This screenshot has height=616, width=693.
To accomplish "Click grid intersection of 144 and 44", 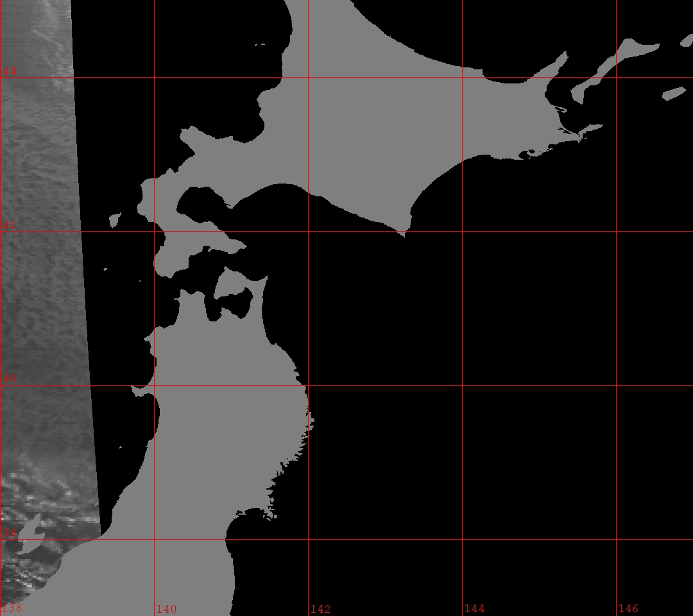I will click(463, 78).
